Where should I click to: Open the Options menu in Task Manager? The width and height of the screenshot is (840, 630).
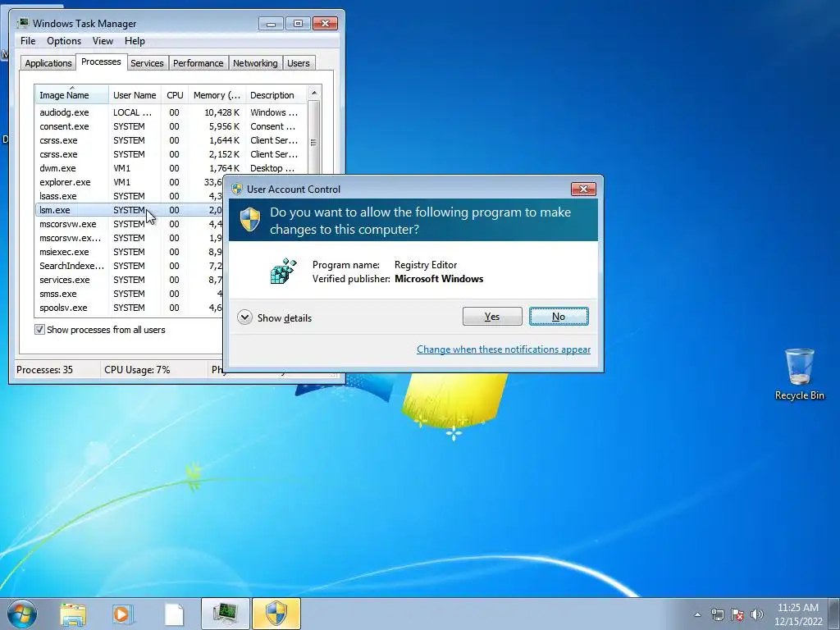pos(64,41)
